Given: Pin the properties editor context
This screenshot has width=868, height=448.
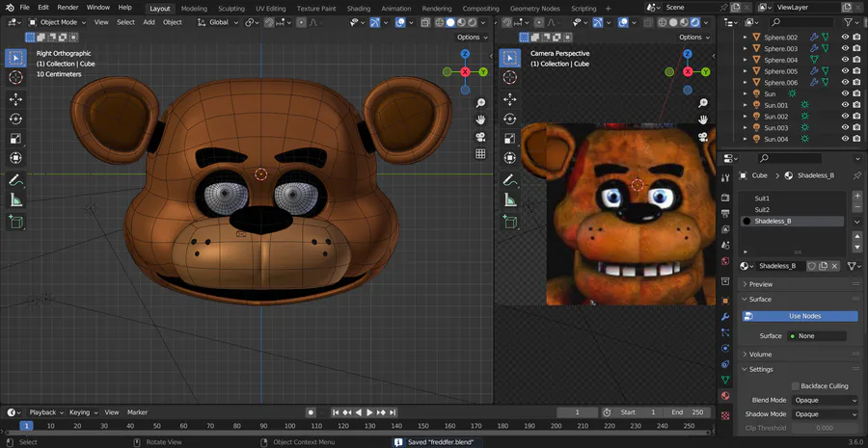Looking at the screenshot, I should tap(857, 175).
